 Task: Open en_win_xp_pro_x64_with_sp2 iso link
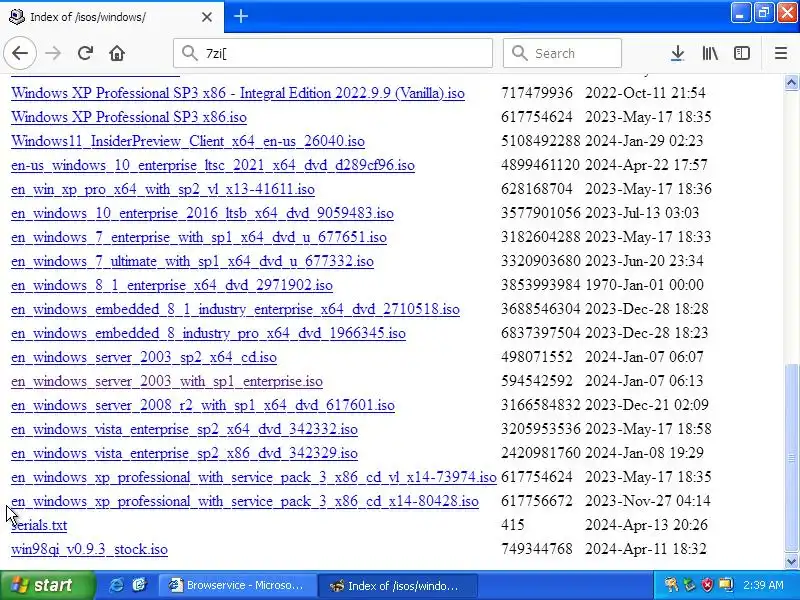(163, 189)
